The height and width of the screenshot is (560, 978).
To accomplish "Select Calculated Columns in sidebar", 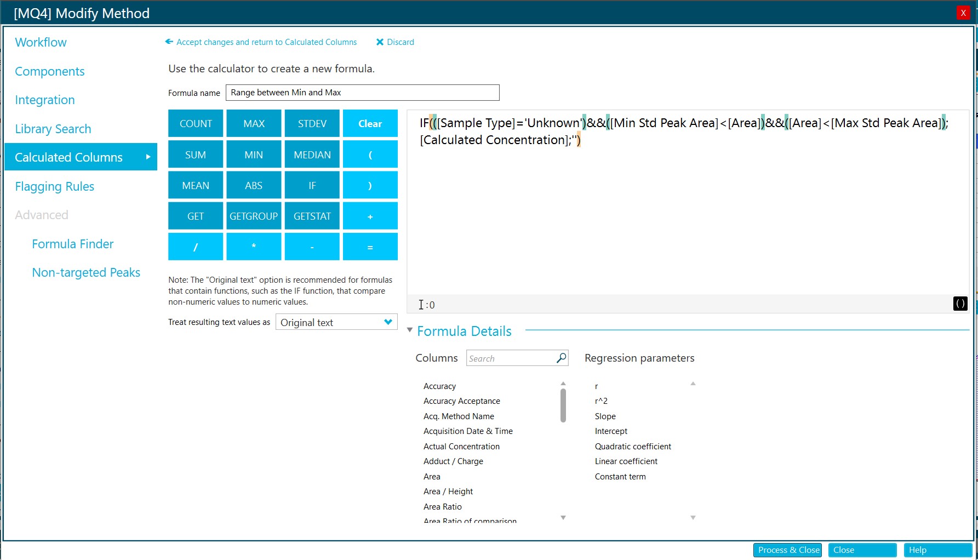I will click(81, 157).
